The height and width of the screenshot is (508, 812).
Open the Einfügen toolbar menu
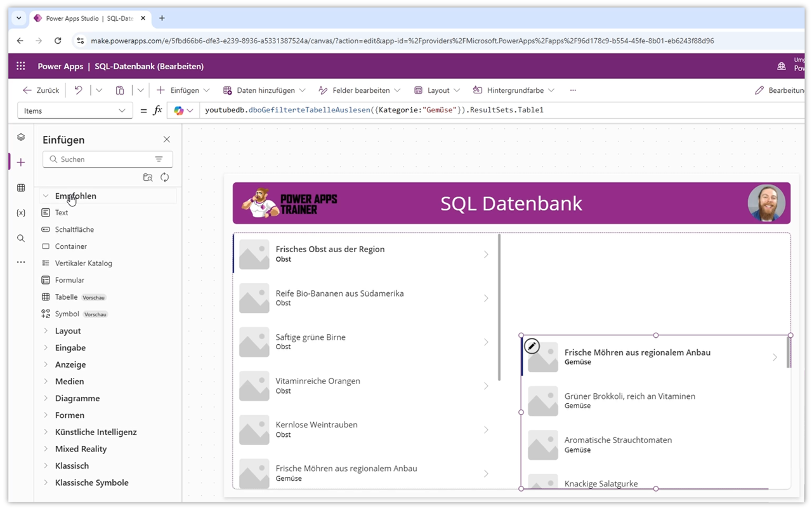[x=183, y=90]
